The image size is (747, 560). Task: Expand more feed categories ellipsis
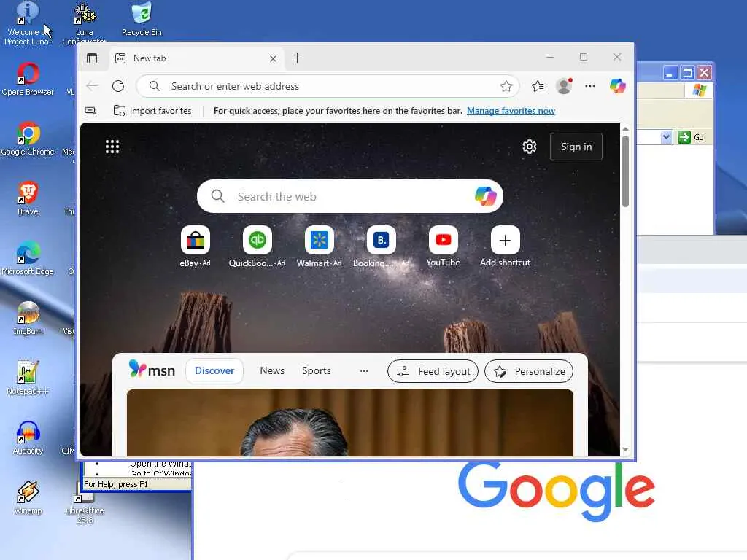(x=364, y=371)
